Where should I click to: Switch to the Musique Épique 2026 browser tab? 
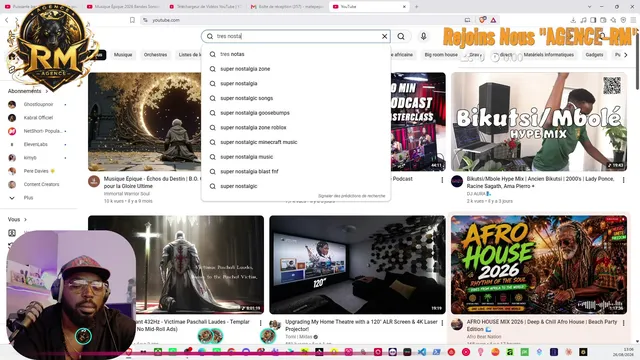[123, 7]
